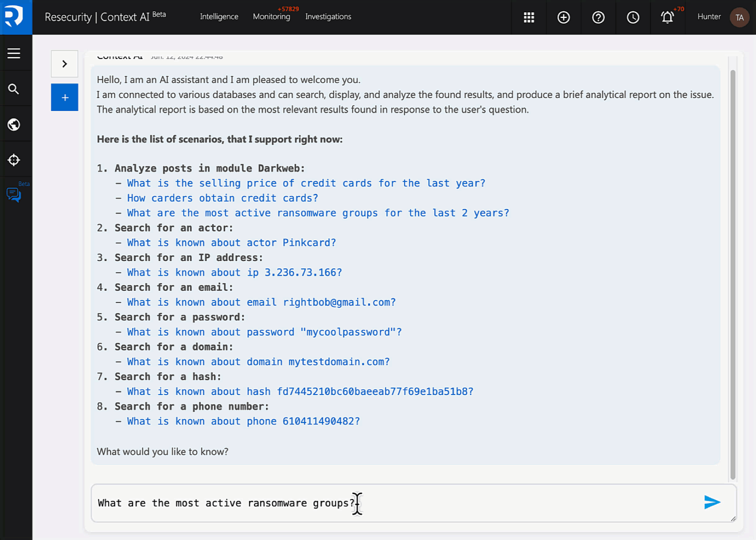Screen dimensions: 756x540
Task: Expand the conversations panel chevron
Action: tap(64, 64)
